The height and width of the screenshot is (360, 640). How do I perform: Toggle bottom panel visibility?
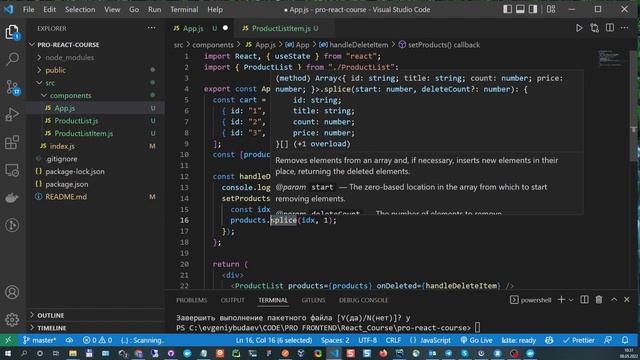520,9
